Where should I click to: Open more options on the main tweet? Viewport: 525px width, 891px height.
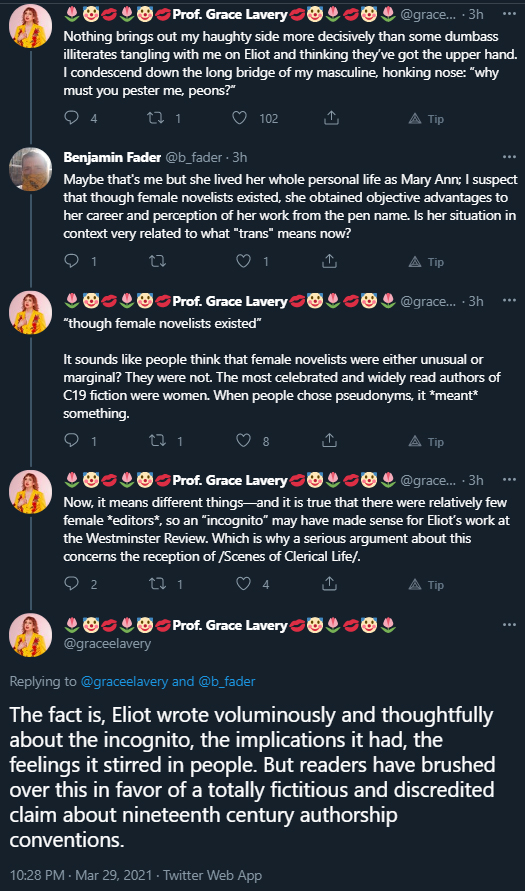coord(510,624)
